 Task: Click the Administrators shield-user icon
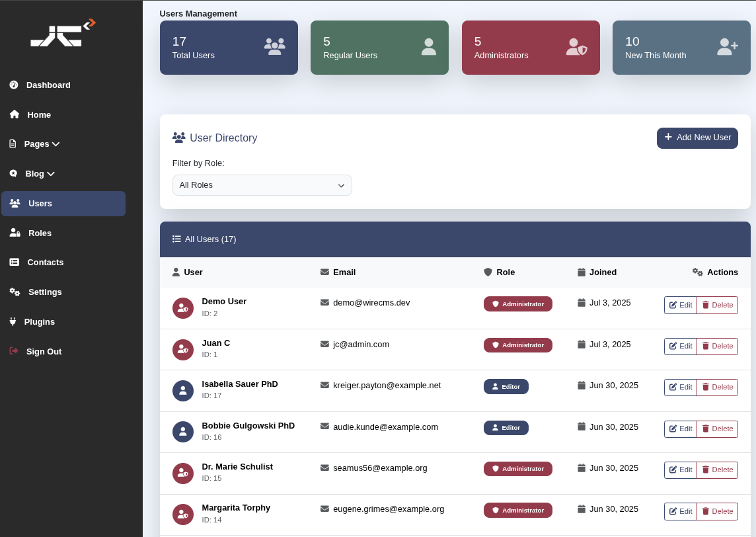pos(577,47)
